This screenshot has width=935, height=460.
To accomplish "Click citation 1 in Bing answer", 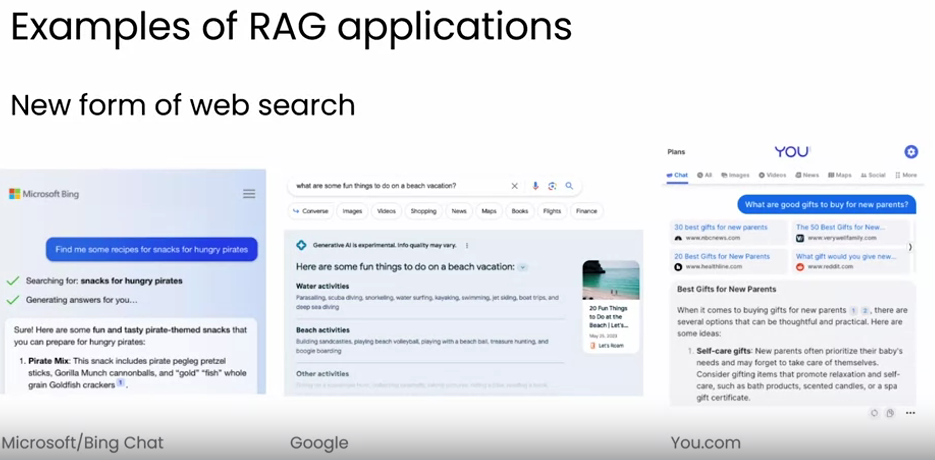I will click(120, 383).
